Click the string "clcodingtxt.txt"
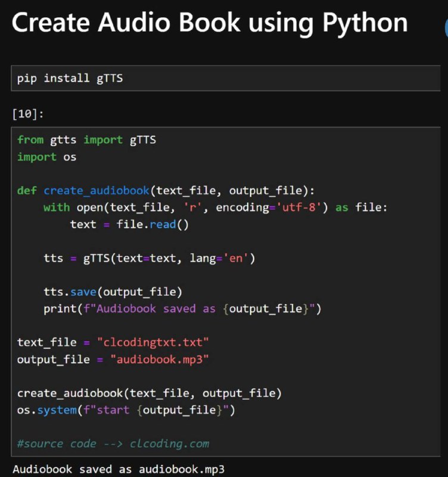 pos(153,342)
